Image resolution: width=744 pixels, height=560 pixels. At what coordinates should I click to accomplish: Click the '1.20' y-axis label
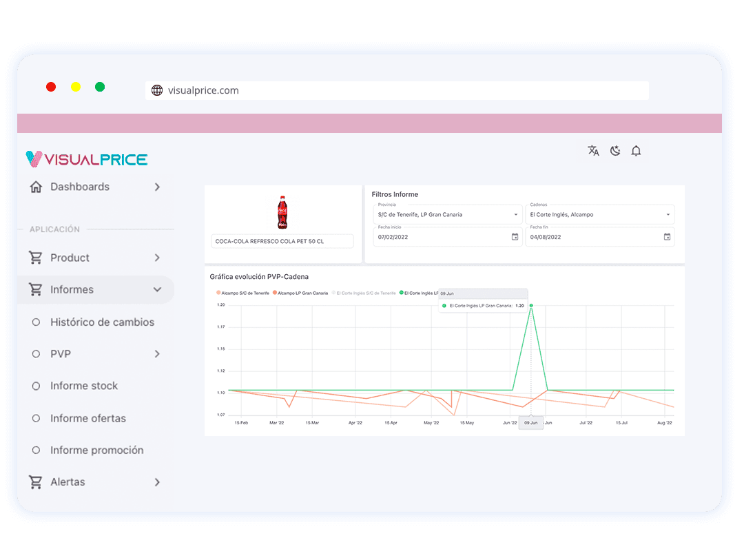[x=220, y=304]
